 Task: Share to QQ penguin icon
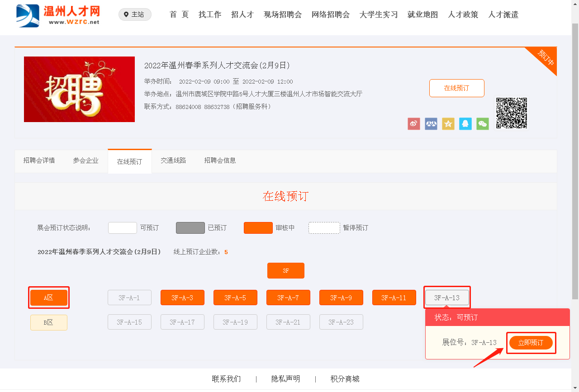click(x=465, y=124)
